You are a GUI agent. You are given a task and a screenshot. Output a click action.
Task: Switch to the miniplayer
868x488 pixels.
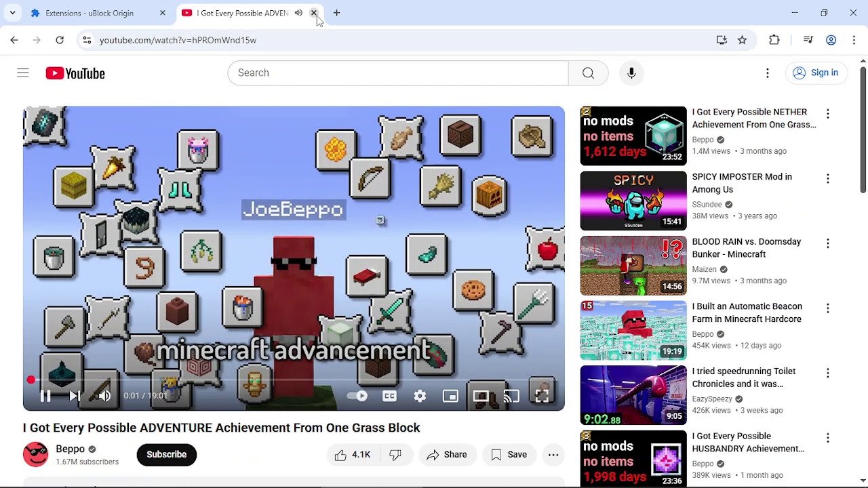[x=450, y=396]
